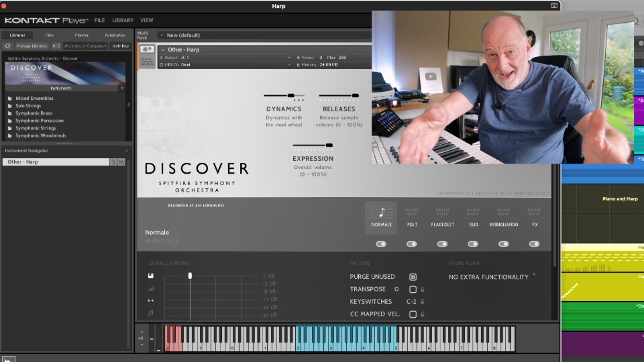
Task: Open the LIBRARY menu
Action: (x=122, y=20)
